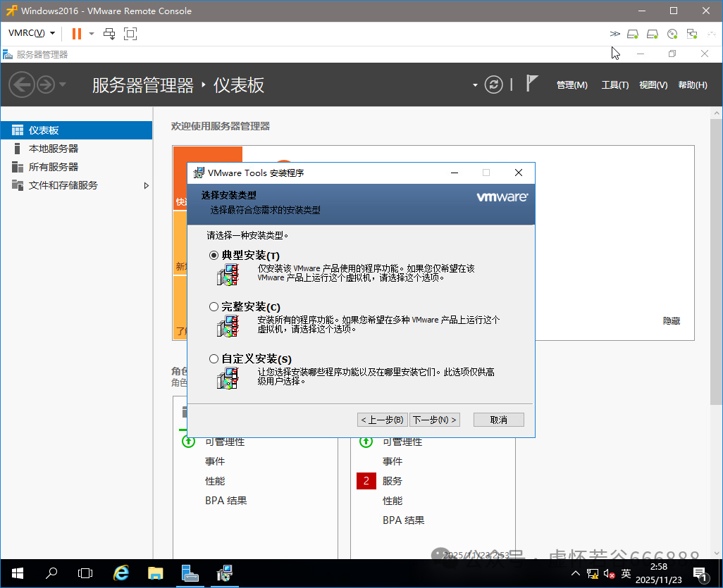Viewport: 723px width, 588px height.
Task: Switch to Server Manager taskbar button
Action: pyautogui.click(x=190, y=573)
